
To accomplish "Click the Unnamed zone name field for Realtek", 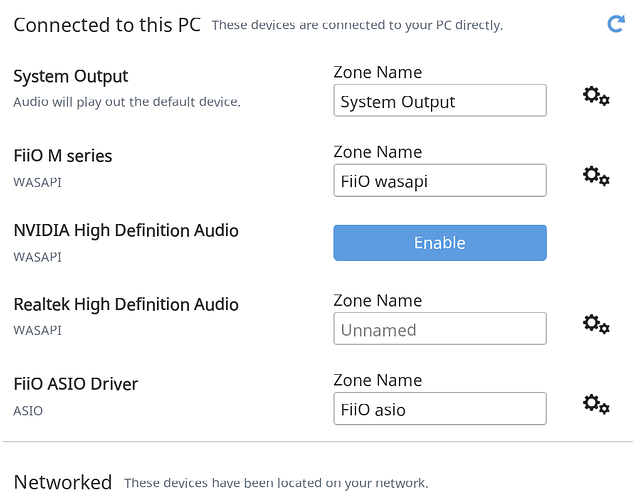I will 440,328.
